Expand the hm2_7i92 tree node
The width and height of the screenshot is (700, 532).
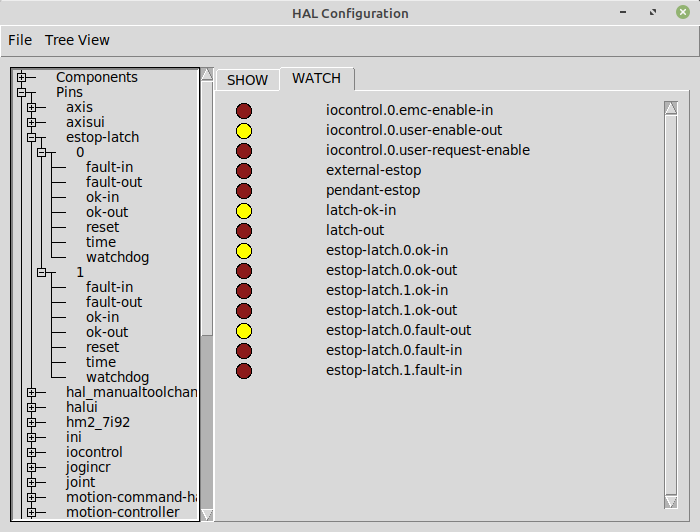click(x=31, y=422)
